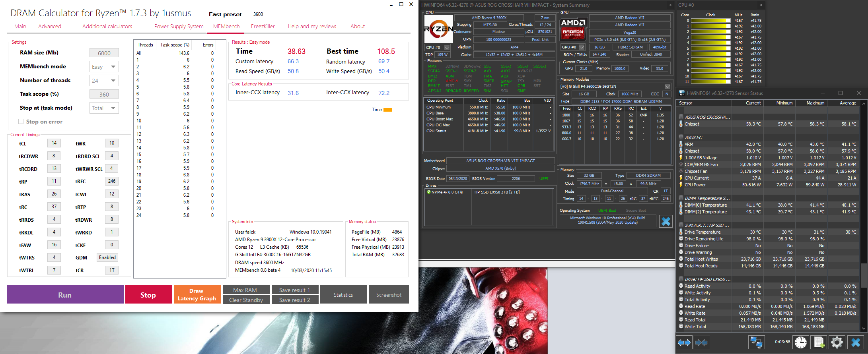Image resolution: width=868 pixels, height=354 pixels.
Task: Open the Statistics button
Action: (344, 295)
